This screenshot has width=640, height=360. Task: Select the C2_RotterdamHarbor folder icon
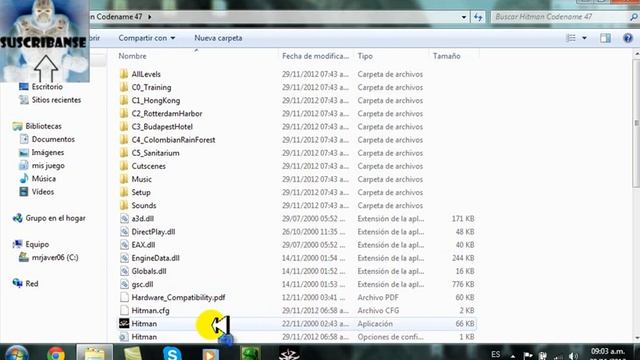pos(124,113)
